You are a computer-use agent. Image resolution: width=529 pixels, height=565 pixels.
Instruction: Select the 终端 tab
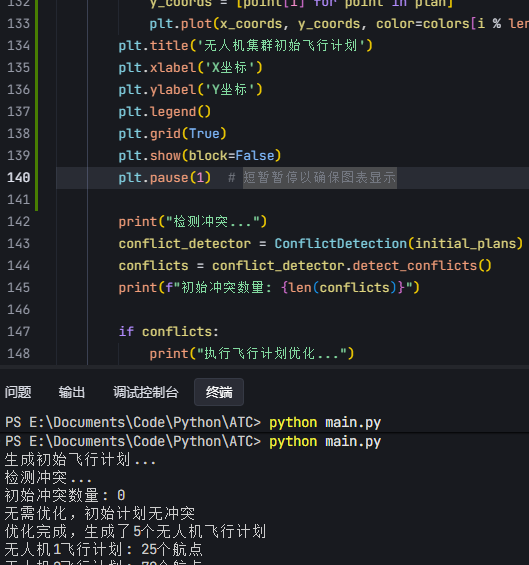click(219, 392)
